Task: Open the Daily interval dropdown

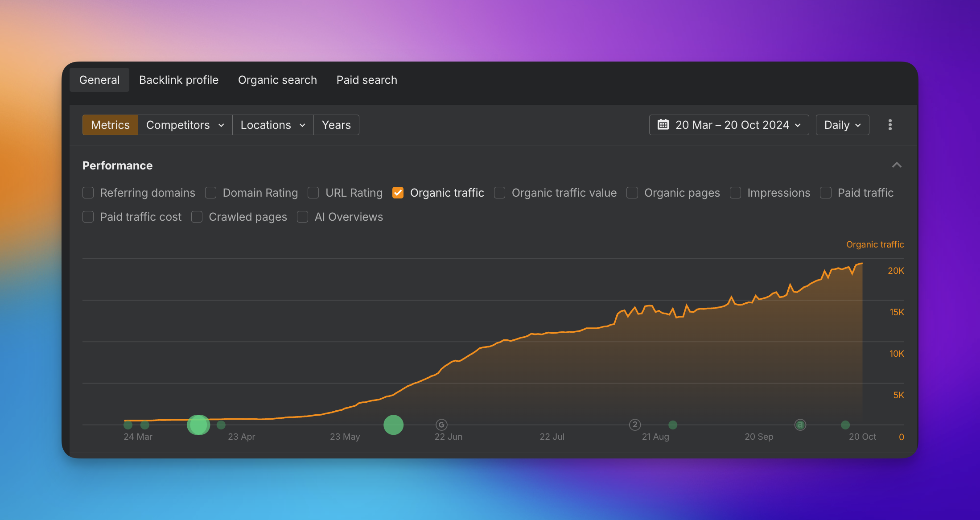Action: tap(842, 125)
